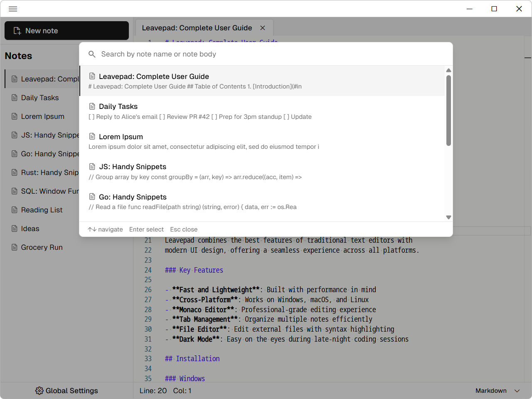Click the ## Installation heading line
Image resolution: width=532 pixels, height=399 pixels.
click(x=192, y=359)
